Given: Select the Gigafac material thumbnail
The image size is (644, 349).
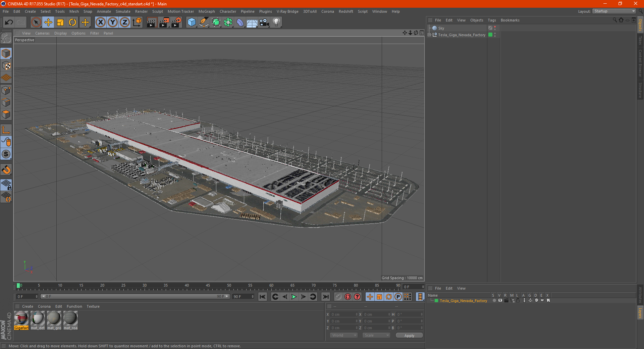Looking at the screenshot, I should 21,320.
